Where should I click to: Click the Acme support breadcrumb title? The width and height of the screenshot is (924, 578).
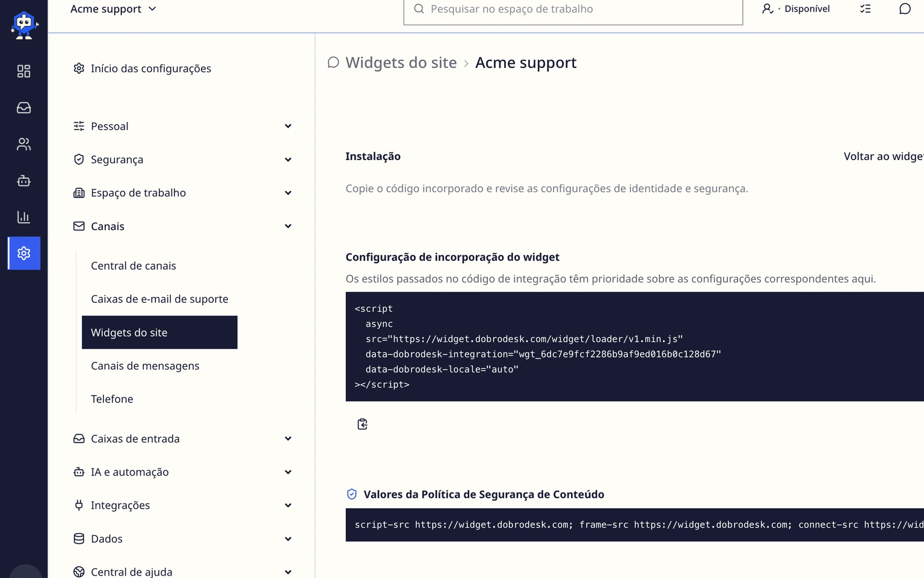pos(526,63)
